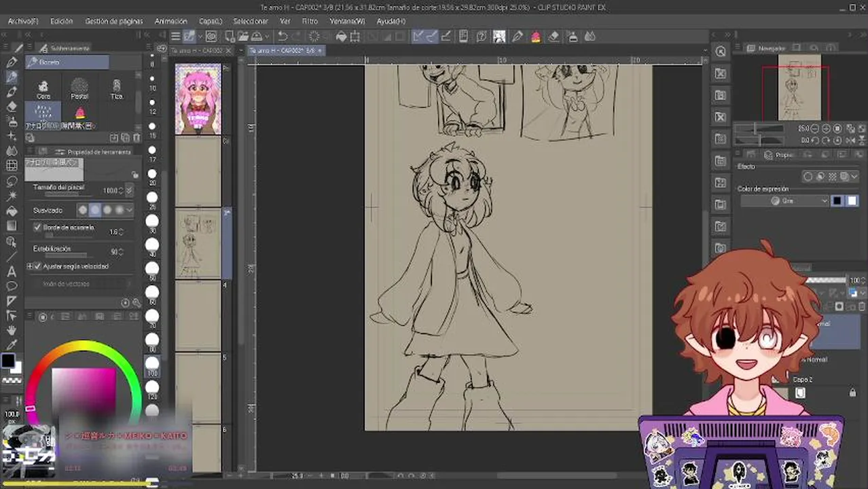868x489 pixels.
Task: Select the first Suavizado anti-aliasing option
Action: click(83, 210)
